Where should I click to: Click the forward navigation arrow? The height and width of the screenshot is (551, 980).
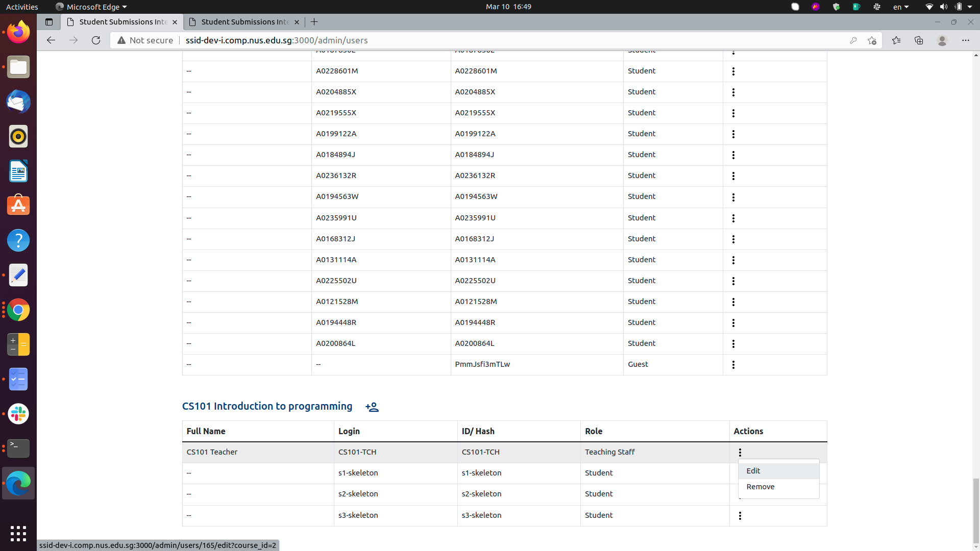(x=73, y=40)
